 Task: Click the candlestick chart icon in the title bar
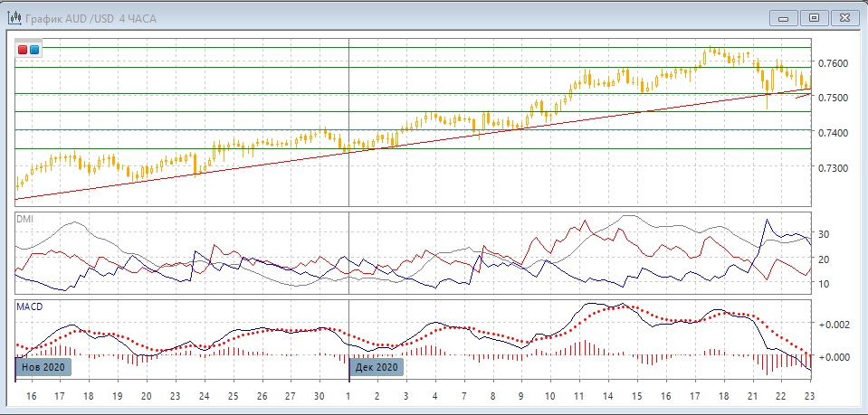tap(14, 17)
